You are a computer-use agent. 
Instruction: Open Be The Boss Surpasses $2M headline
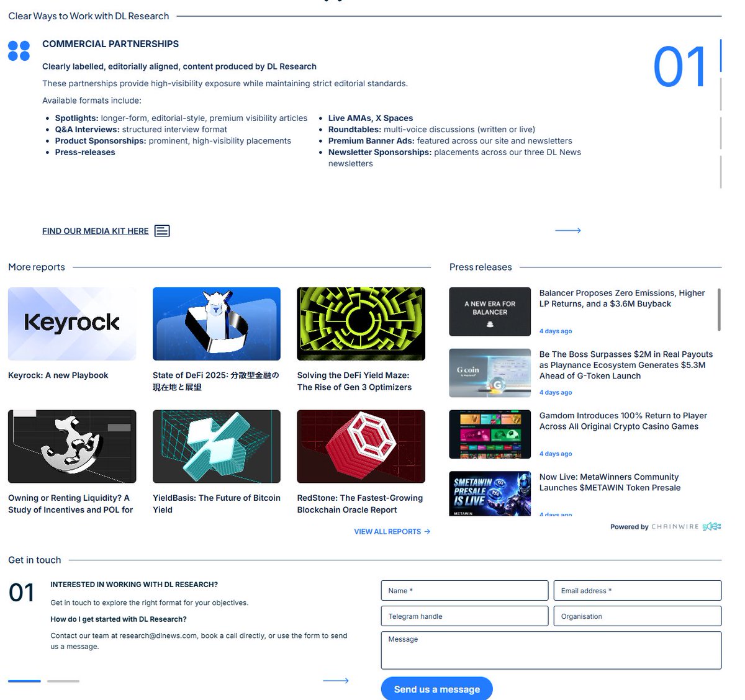pos(626,365)
